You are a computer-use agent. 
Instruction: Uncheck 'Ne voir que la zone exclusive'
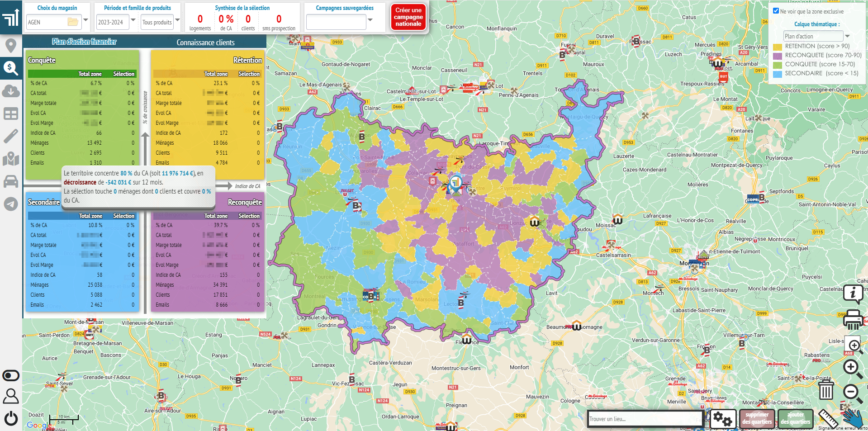tap(775, 11)
